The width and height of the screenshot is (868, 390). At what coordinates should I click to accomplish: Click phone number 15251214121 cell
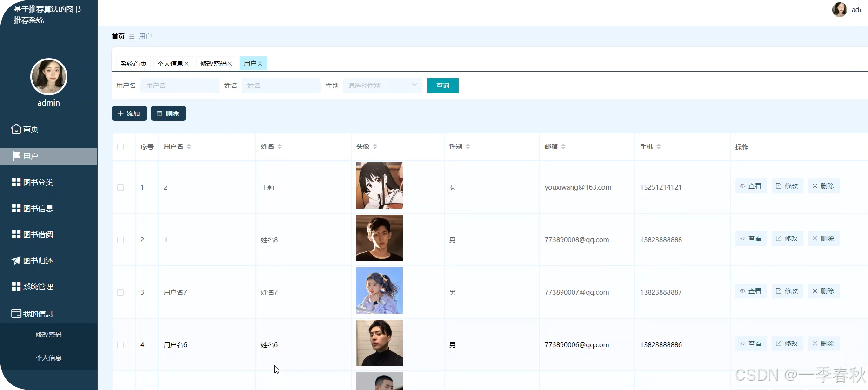point(661,187)
